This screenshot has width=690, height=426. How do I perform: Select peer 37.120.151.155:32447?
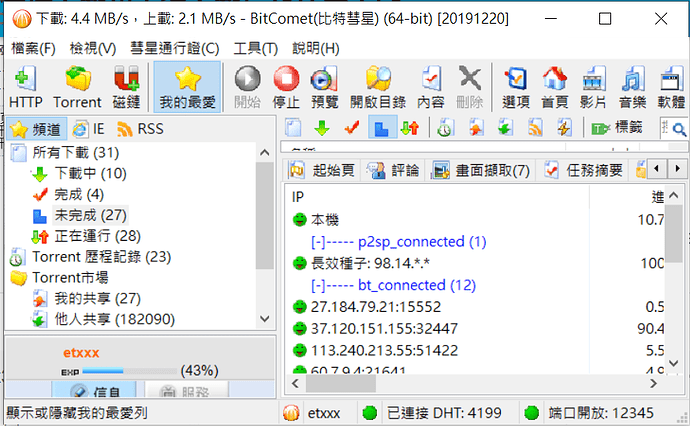coord(477,328)
